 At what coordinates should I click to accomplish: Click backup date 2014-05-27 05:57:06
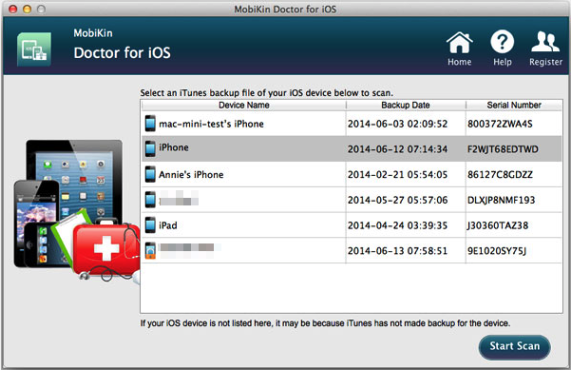(x=397, y=200)
